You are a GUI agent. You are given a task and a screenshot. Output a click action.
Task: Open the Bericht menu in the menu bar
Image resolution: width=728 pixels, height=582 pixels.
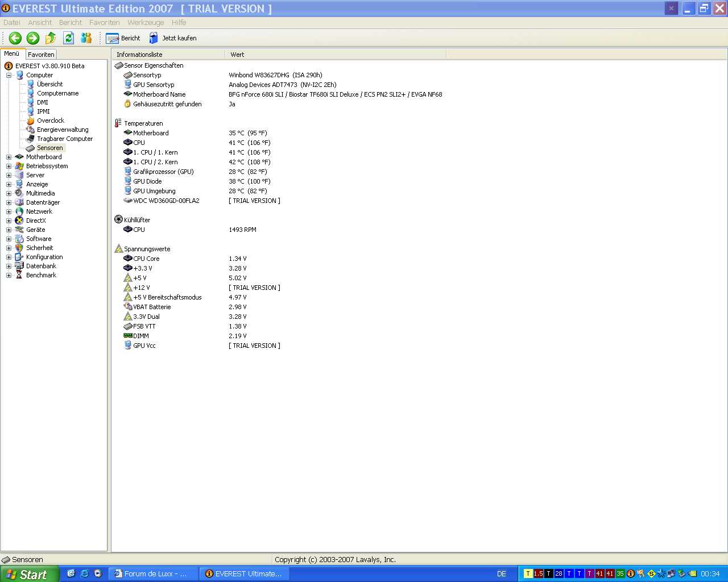coord(71,23)
